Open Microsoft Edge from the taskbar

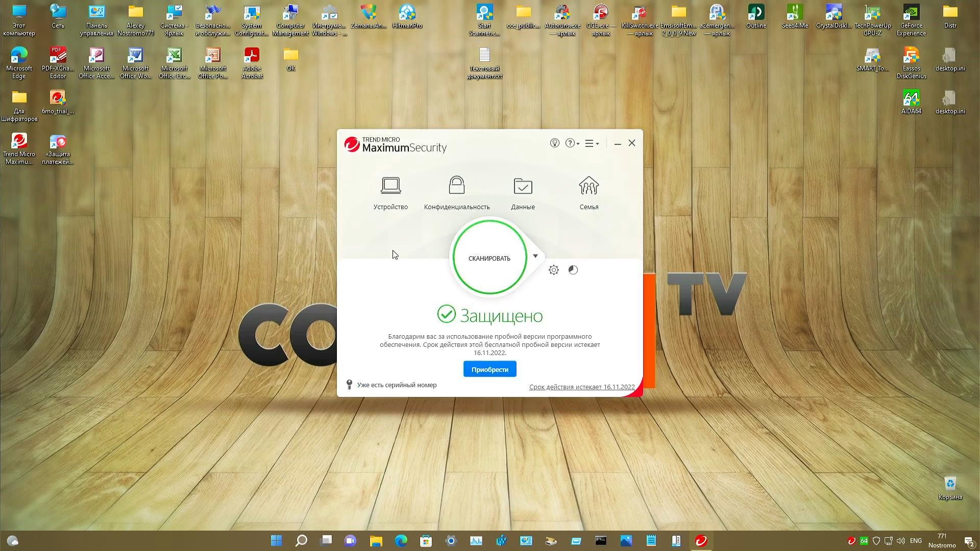[401, 540]
